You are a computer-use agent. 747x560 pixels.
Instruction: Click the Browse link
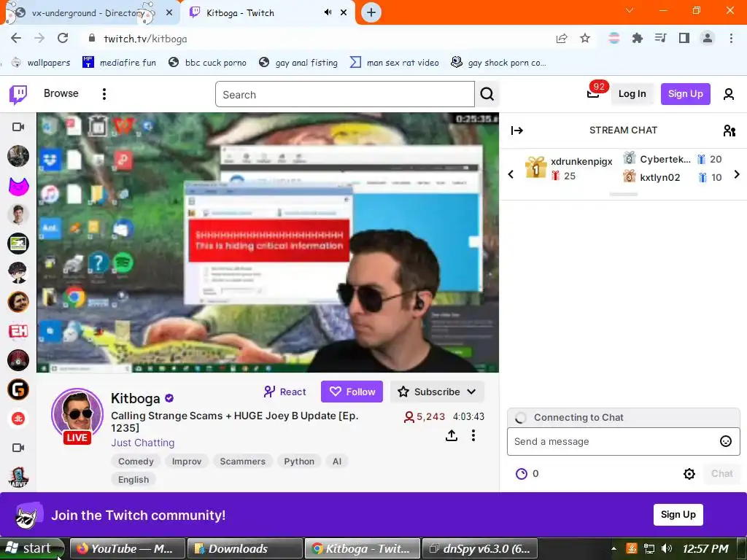click(x=61, y=93)
